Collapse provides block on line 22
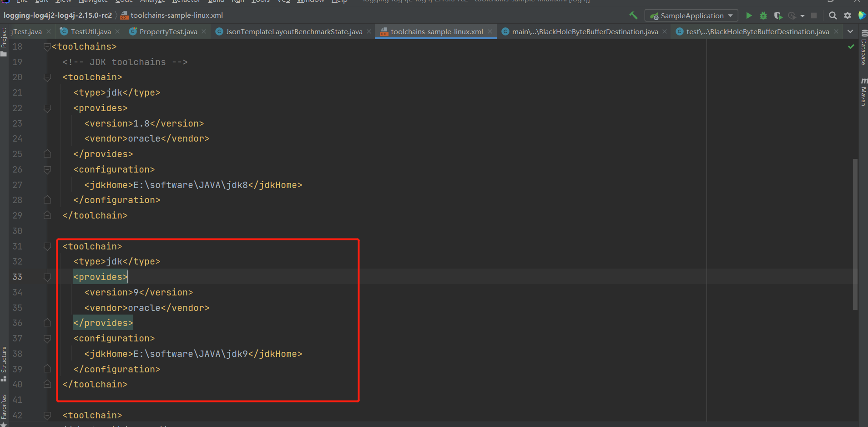The height and width of the screenshot is (427, 868). pos(47,108)
